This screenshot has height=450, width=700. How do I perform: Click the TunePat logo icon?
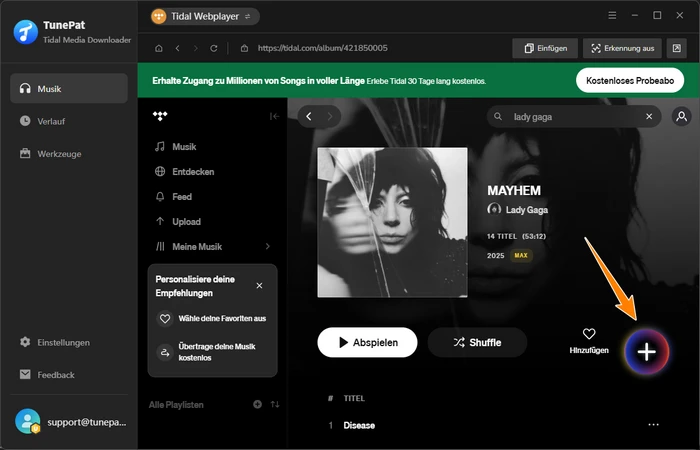point(26,32)
